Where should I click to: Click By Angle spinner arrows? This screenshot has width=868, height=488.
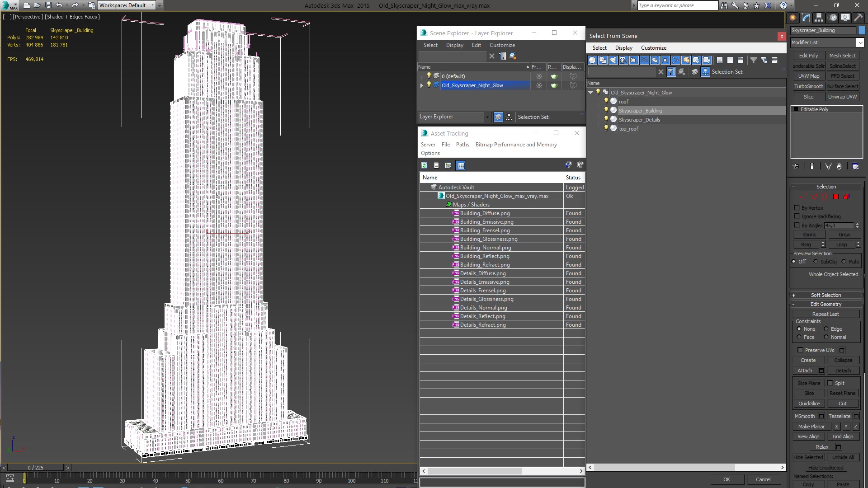857,225
